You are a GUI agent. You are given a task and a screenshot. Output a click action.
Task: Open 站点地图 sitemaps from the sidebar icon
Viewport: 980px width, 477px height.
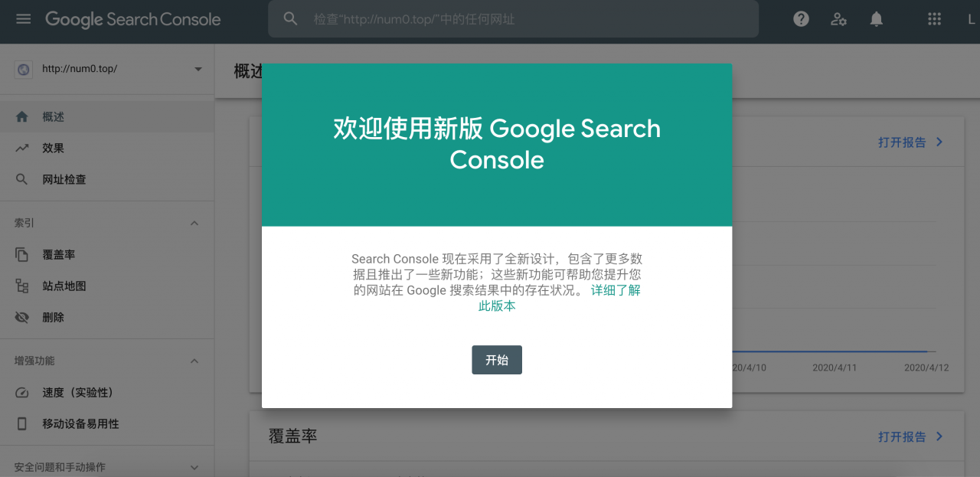click(x=23, y=285)
